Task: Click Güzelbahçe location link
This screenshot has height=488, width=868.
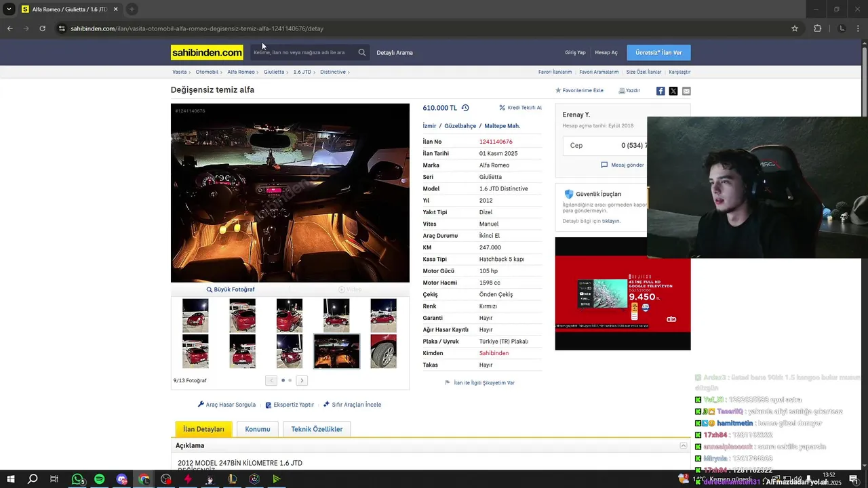Action: coord(460,126)
